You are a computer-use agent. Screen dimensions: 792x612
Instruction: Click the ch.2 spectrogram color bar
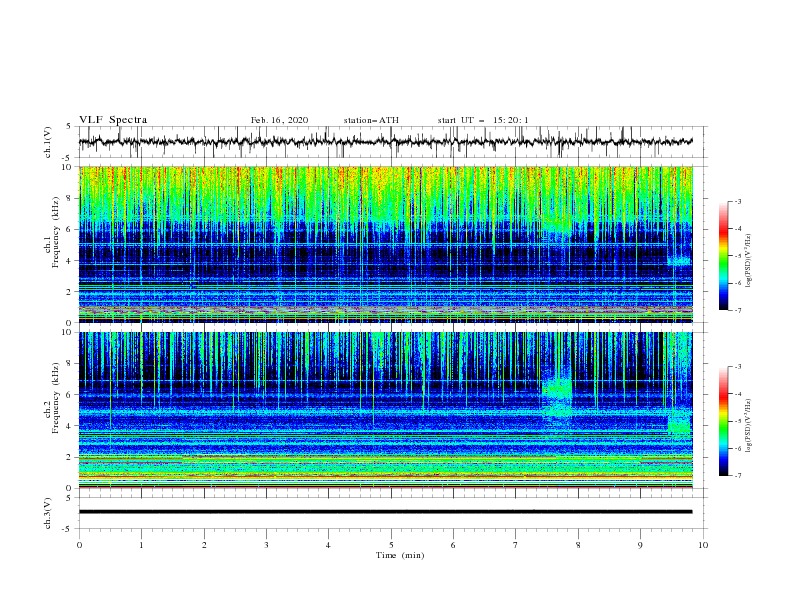723,421
